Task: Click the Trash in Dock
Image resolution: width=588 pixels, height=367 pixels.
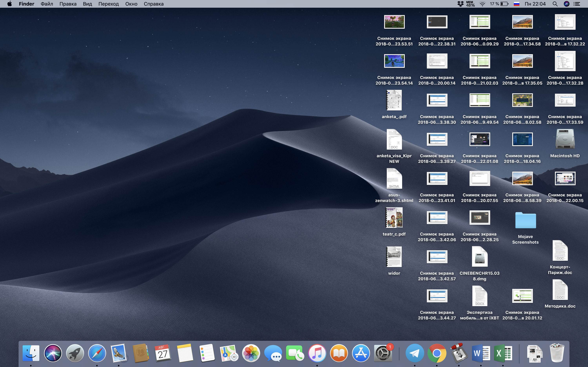Action: (557, 353)
